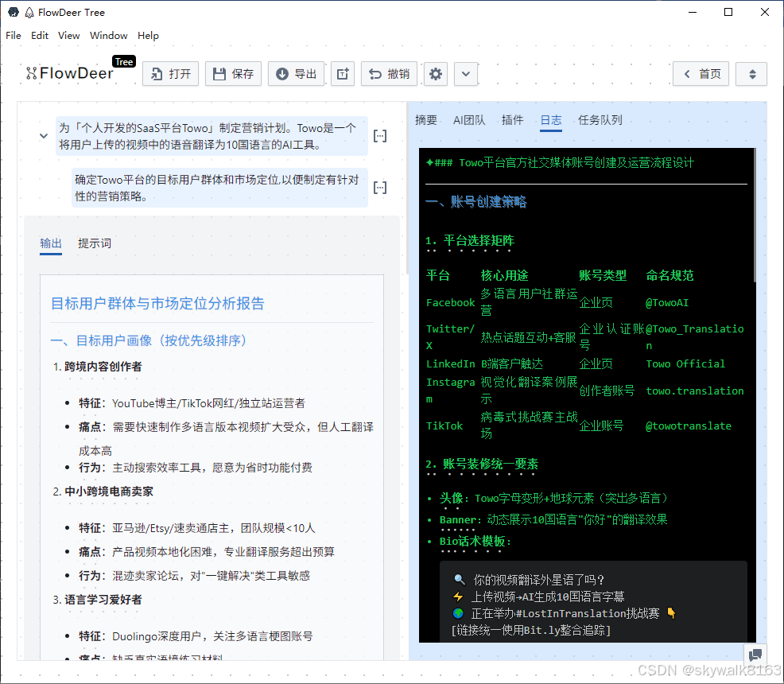Open the Window menu
Image resolution: width=784 pixels, height=684 pixels.
108,36
